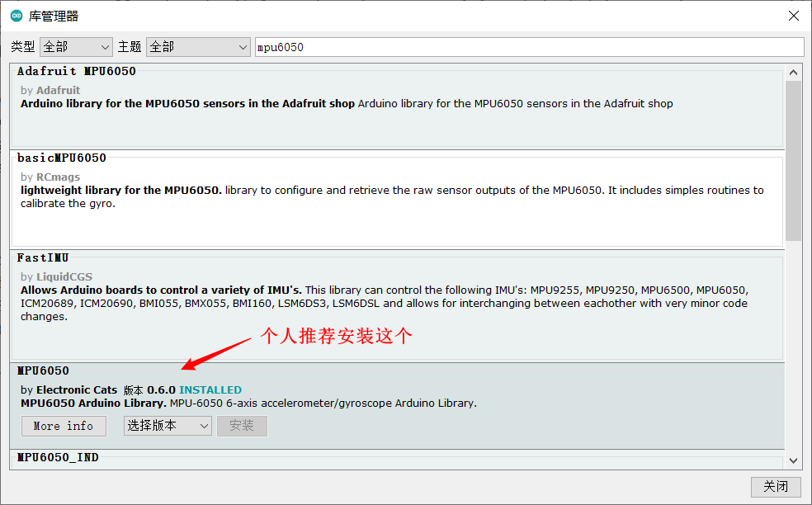Click the greyed 安装 install button
The height and width of the screenshot is (505, 812).
pyautogui.click(x=242, y=426)
